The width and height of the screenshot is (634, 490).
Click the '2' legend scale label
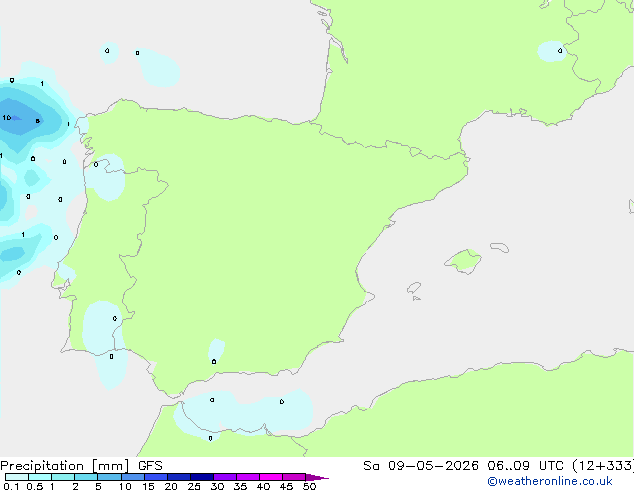(75, 486)
